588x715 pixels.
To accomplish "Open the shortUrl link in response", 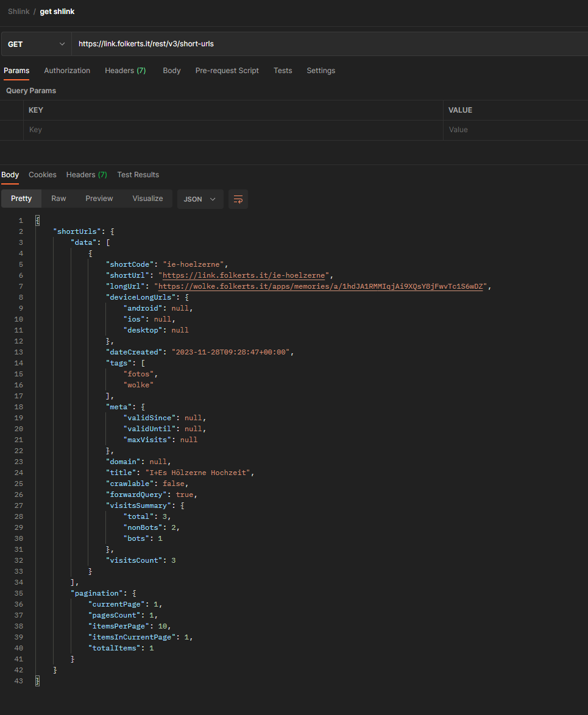I will (243, 275).
